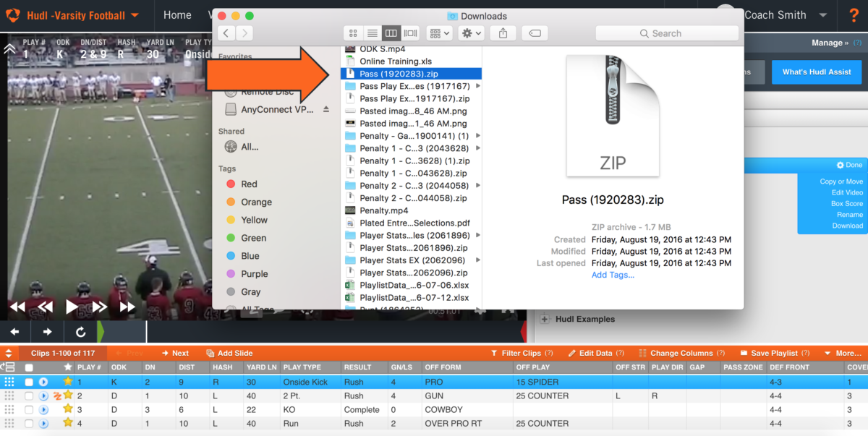Check the box for play 4
Image resolution: width=868 pixels, height=436 pixels.
29,424
